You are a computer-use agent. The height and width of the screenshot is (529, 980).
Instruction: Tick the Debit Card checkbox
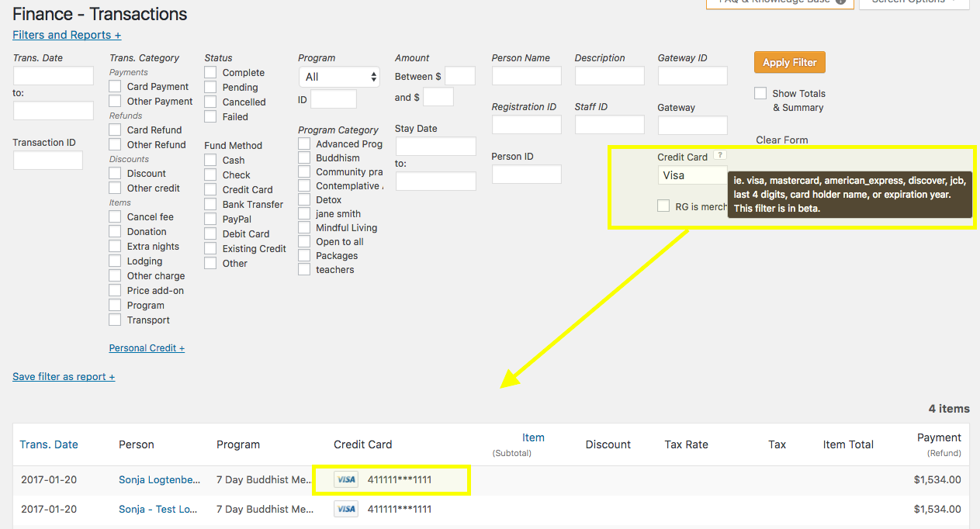210,233
